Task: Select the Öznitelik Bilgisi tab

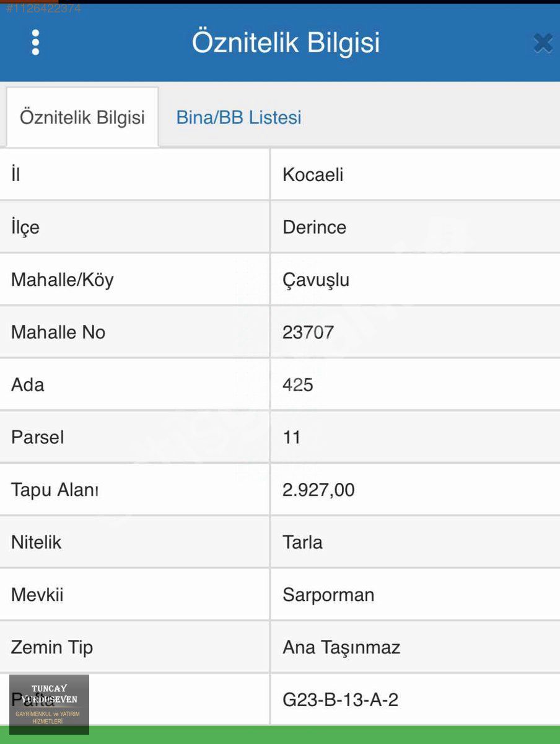Action: 82,117
